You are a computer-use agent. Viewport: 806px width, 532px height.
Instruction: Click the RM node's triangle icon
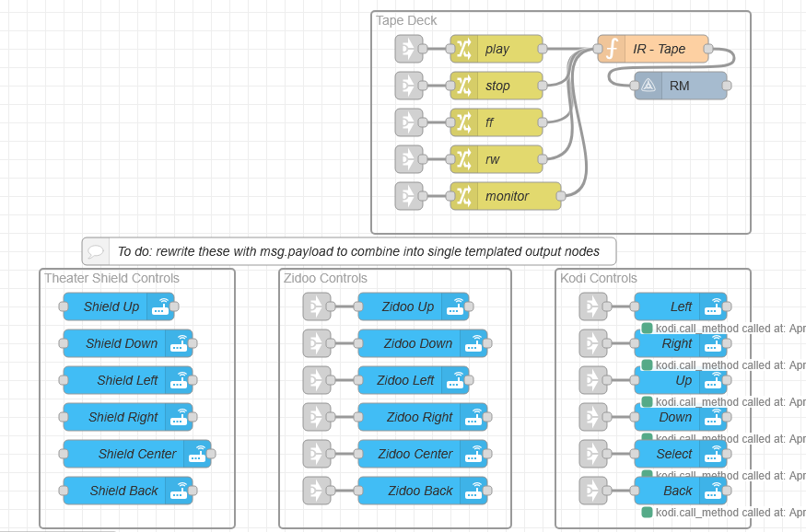[x=648, y=86]
